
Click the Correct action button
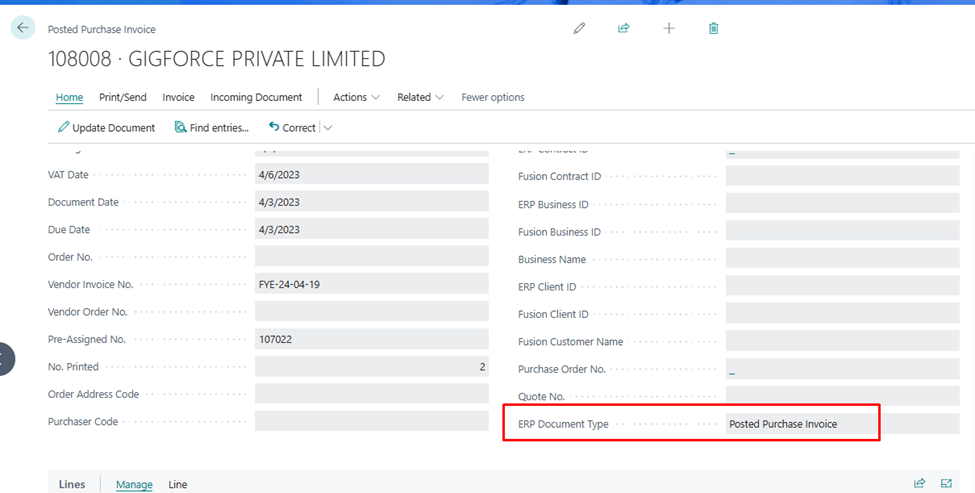click(x=292, y=128)
